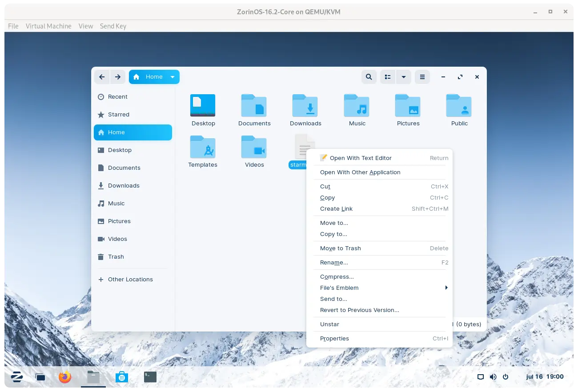Screen dimensions: 578x392
Task: Open Downloads in the sidebar
Action: click(x=133, y=186)
